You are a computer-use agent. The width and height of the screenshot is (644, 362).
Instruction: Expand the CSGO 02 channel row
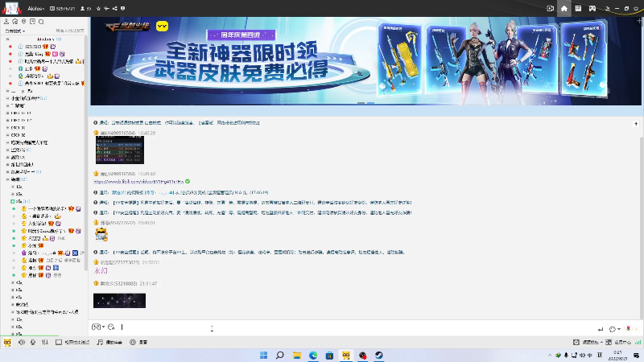(x=17, y=135)
